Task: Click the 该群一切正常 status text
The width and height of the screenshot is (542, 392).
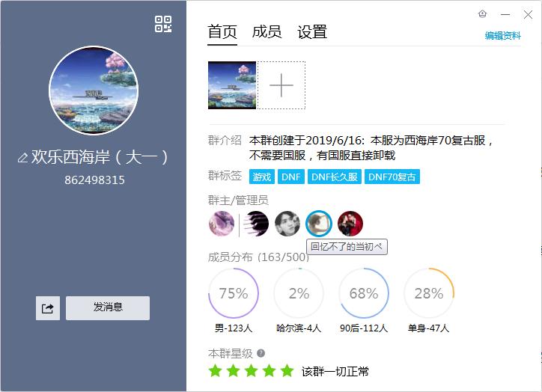Action: pyautogui.click(x=335, y=371)
